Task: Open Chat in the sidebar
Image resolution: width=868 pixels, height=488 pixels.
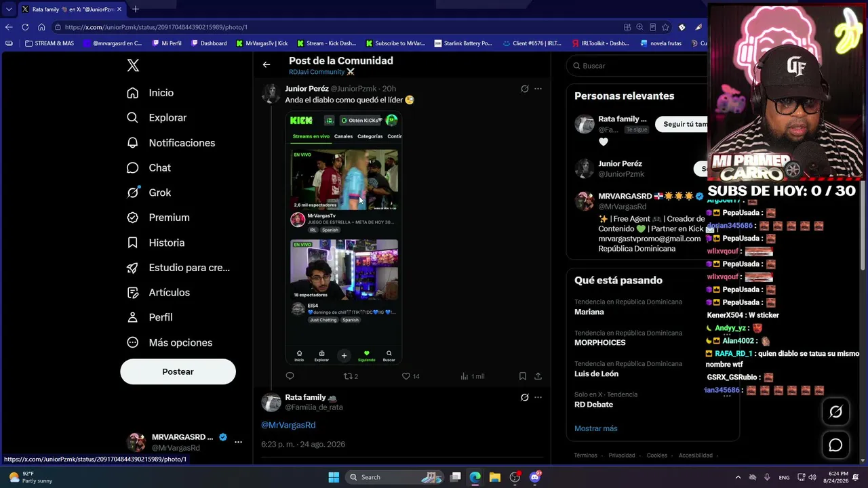Action: (149, 168)
